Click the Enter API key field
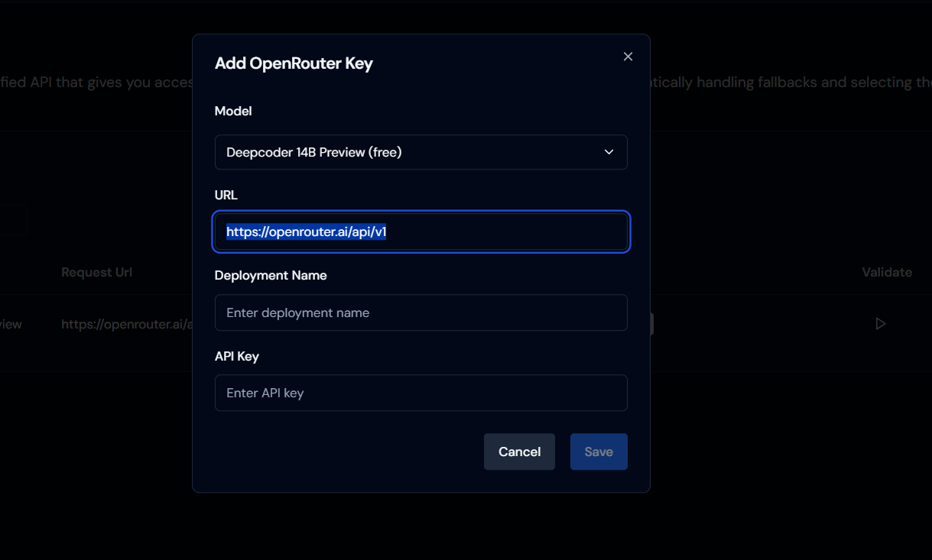The width and height of the screenshot is (932, 560). (x=421, y=393)
